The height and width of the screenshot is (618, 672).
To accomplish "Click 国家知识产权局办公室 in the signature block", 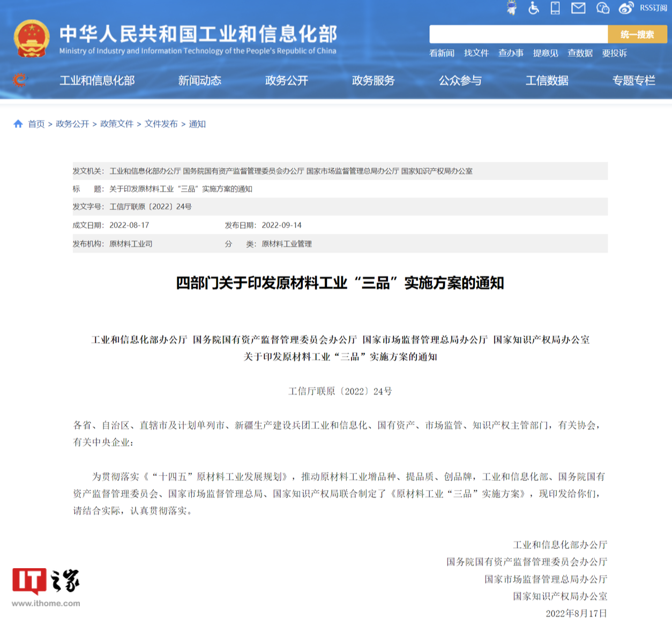I will 560,596.
